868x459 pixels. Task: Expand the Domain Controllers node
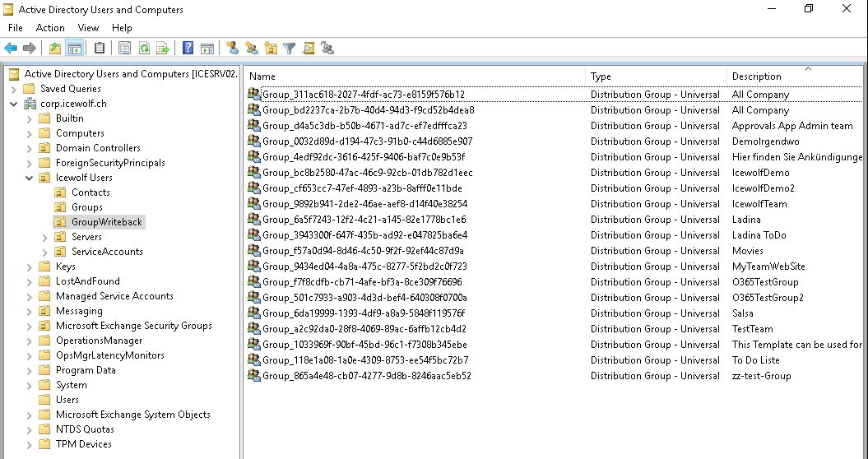click(30, 148)
